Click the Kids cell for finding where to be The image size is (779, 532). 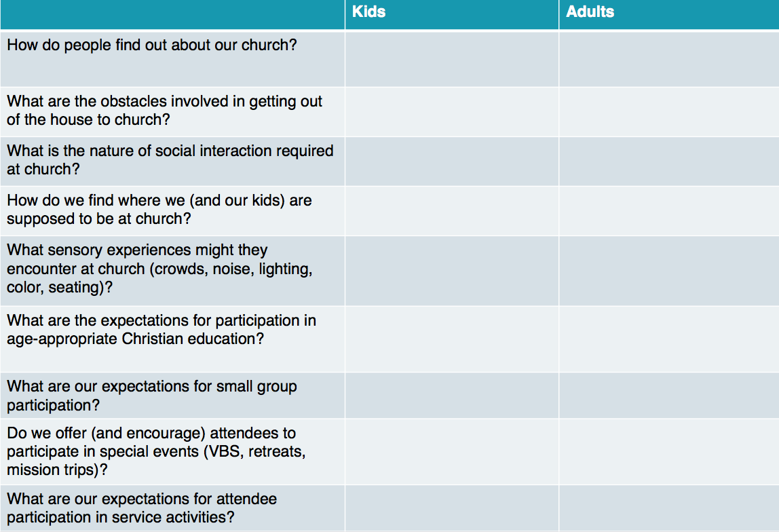pyautogui.click(x=451, y=211)
